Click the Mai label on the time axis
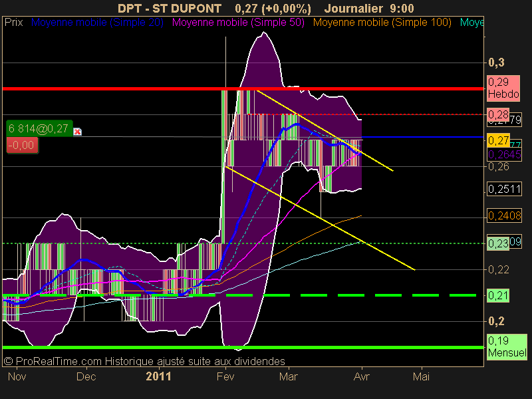The image size is (532, 399). [421, 376]
